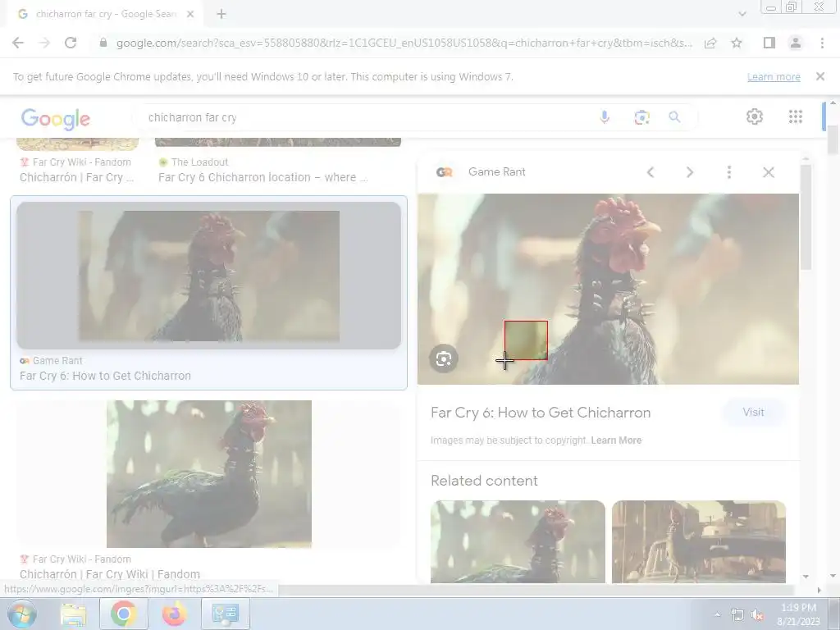This screenshot has width=840, height=630.
Task: Visit the Game Rant page
Action: (753, 412)
